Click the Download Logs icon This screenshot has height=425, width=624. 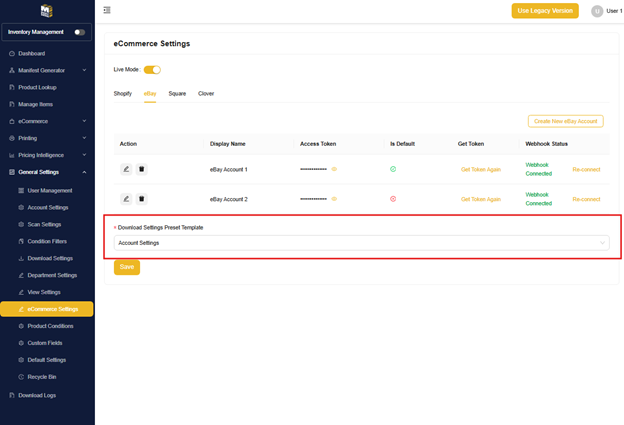[12, 395]
